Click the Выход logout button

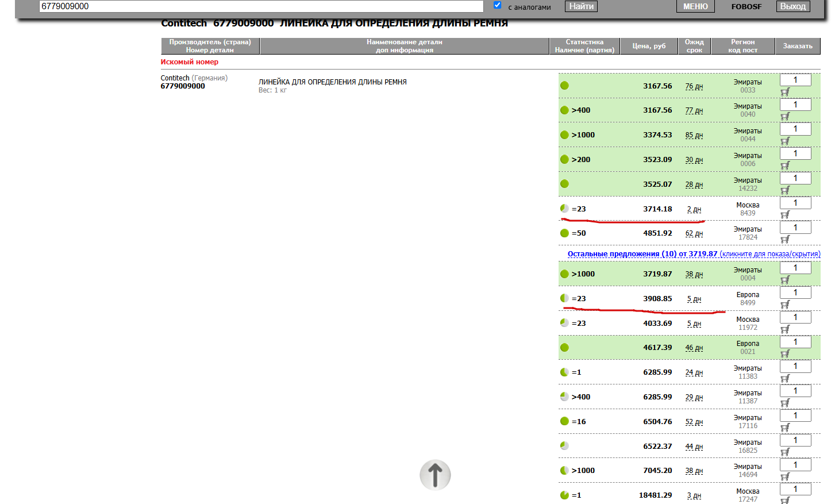tap(793, 6)
